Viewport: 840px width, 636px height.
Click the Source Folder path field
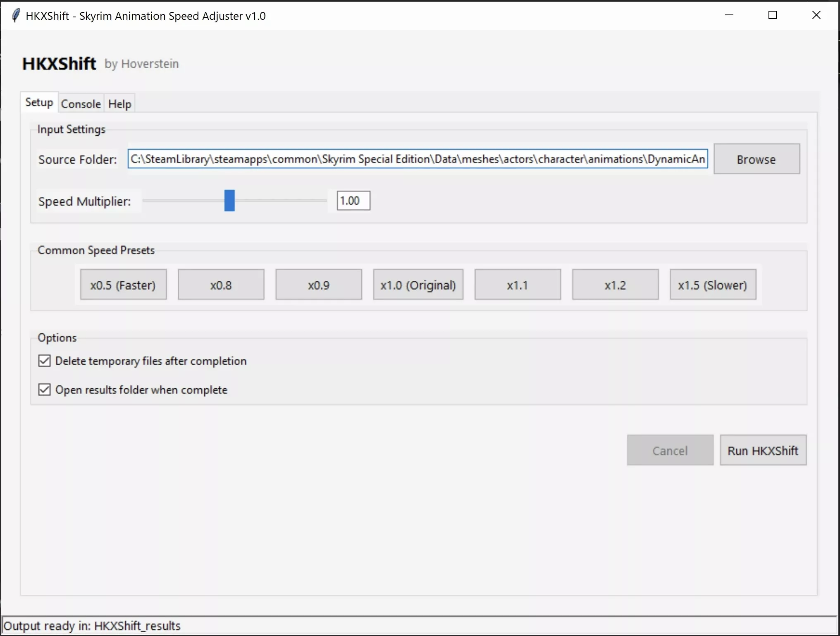point(418,159)
